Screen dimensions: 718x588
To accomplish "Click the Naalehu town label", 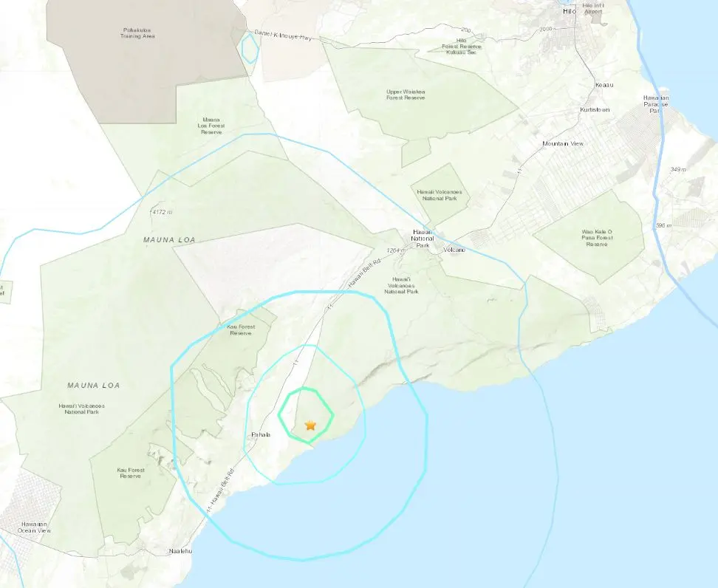I will click(180, 551).
